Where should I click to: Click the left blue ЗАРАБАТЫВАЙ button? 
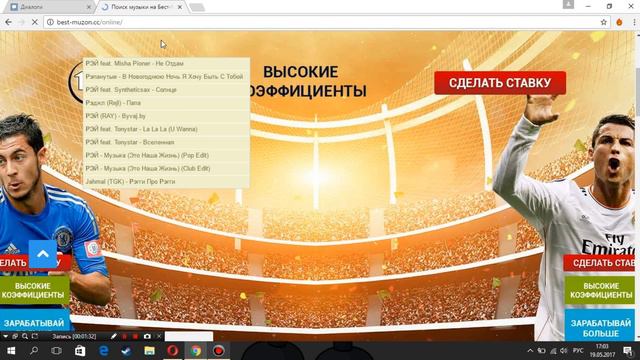(35, 321)
